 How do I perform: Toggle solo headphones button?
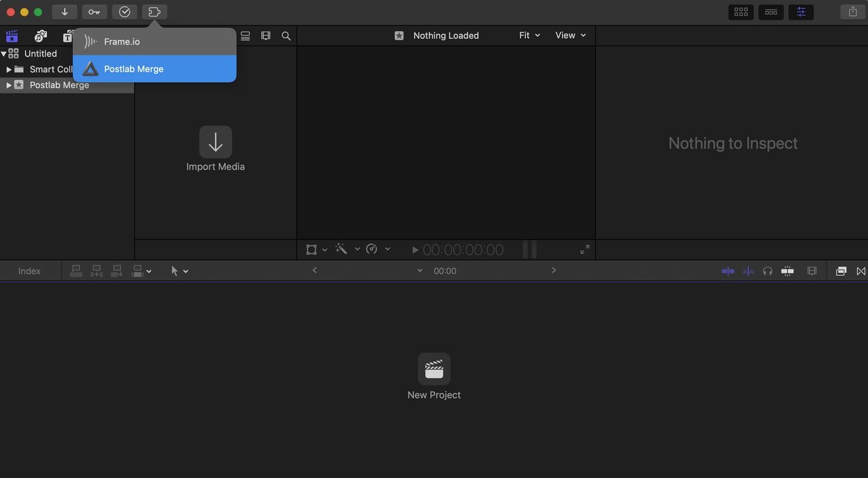click(x=768, y=271)
